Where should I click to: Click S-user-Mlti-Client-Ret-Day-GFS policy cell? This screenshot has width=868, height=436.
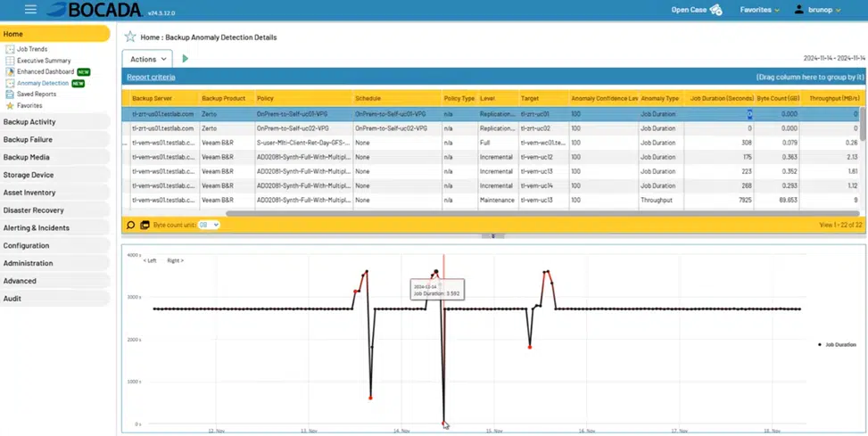[304, 143]
